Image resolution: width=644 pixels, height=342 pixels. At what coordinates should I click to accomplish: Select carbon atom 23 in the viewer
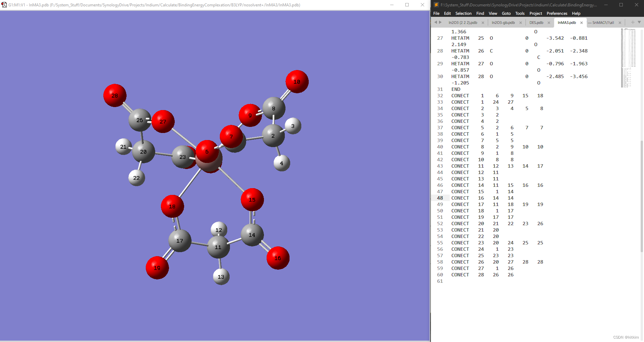pos(182,157)
